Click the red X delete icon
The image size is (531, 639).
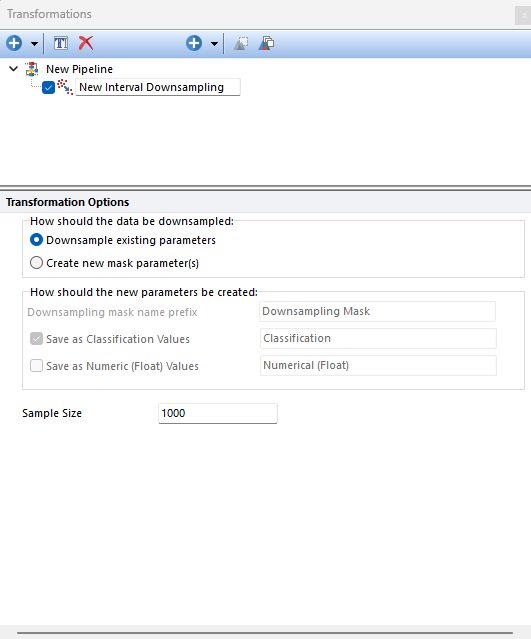(86, 43)
